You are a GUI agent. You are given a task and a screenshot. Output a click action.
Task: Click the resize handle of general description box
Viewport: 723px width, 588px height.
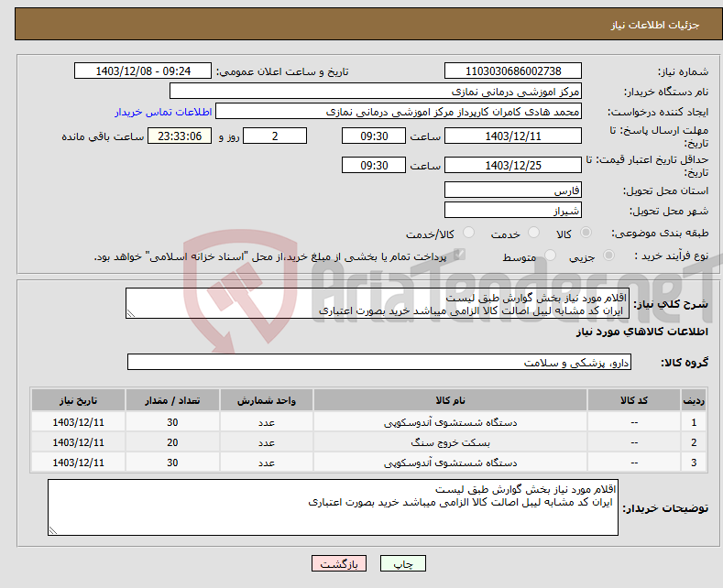(x=131, y=313)
